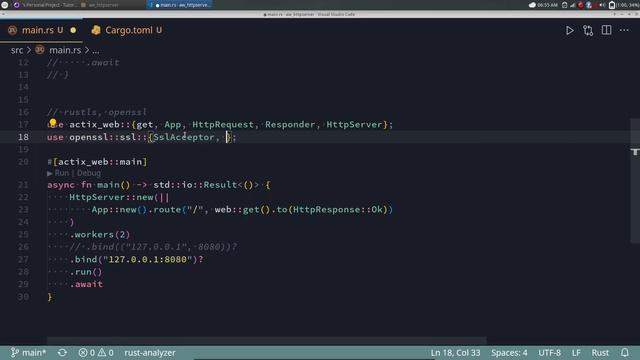Click the Run code lens above main
640x360 pixels.
tap(61, 173)
